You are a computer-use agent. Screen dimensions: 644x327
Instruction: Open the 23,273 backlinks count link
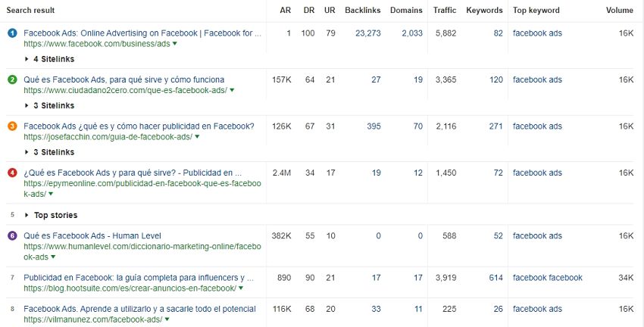click(367, 33)
